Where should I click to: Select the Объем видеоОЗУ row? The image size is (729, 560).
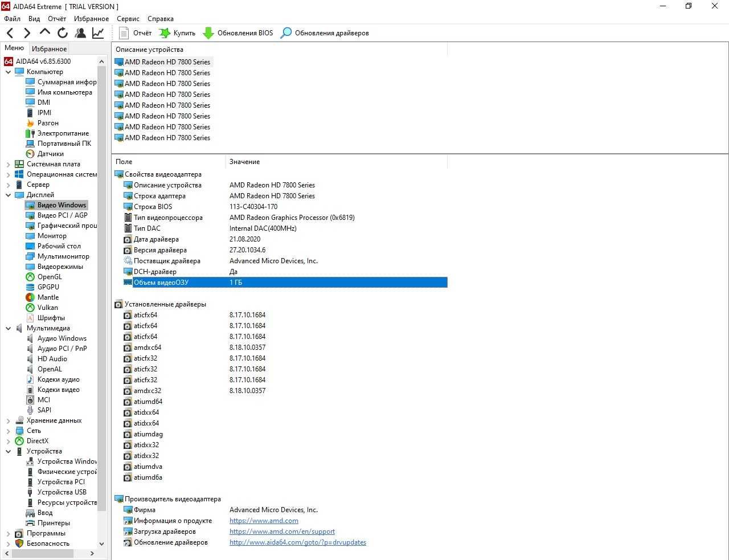coord(285,283)
